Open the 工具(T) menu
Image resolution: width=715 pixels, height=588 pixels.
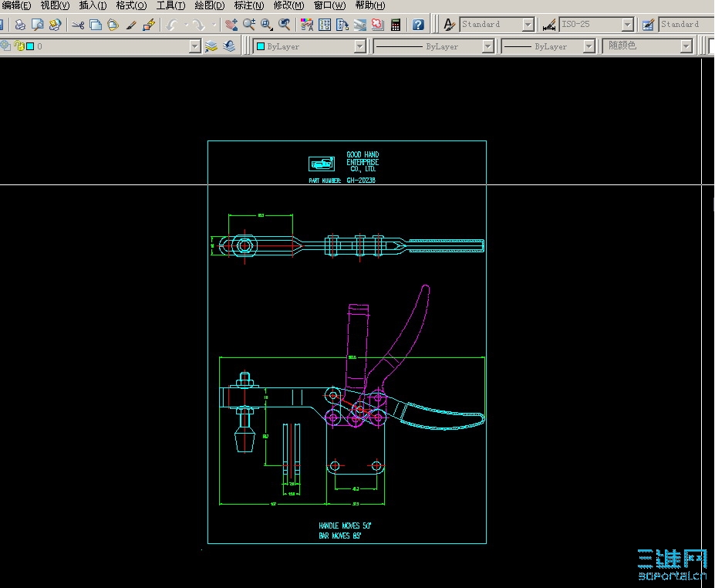(171, 5)
